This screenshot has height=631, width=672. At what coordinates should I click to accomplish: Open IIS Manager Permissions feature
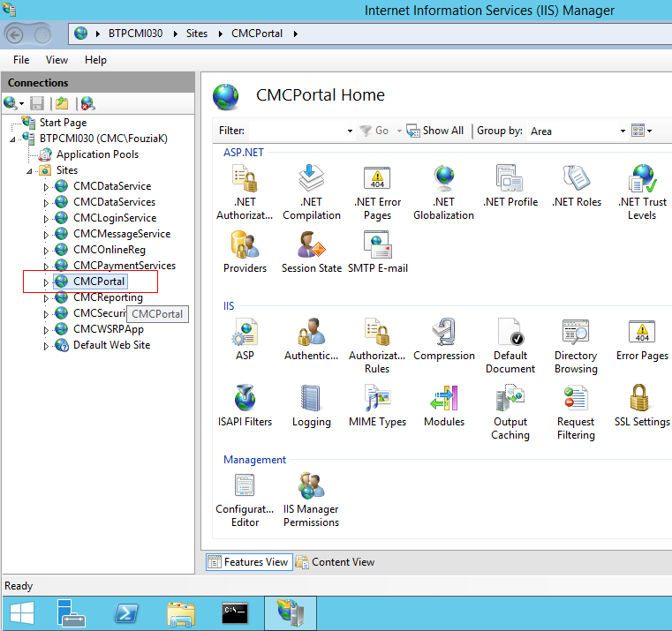311,500
